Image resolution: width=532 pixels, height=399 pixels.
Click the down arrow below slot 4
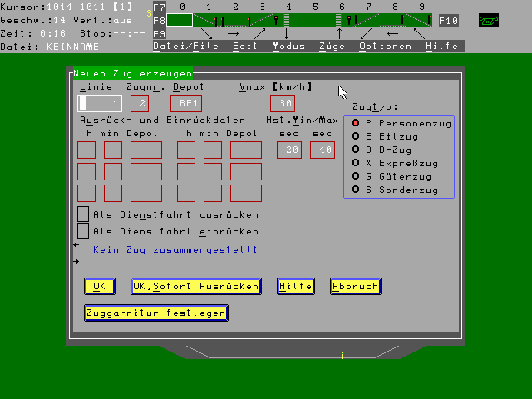tap(287, 34)
